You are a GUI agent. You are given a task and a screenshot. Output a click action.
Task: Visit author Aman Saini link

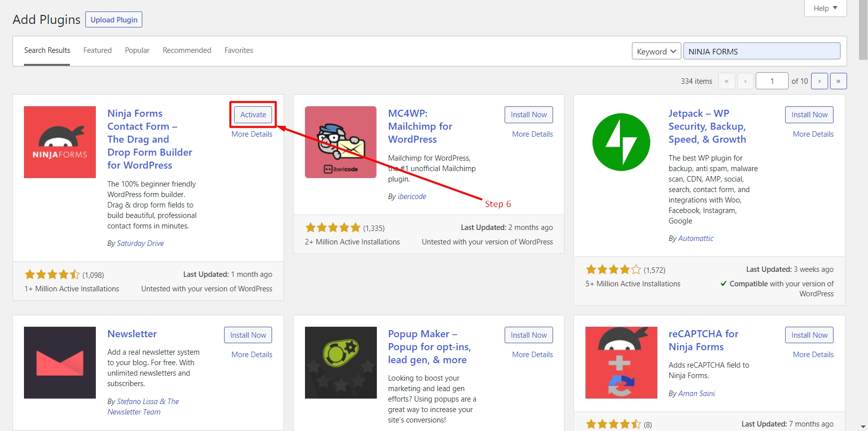[x=696, y=394]
